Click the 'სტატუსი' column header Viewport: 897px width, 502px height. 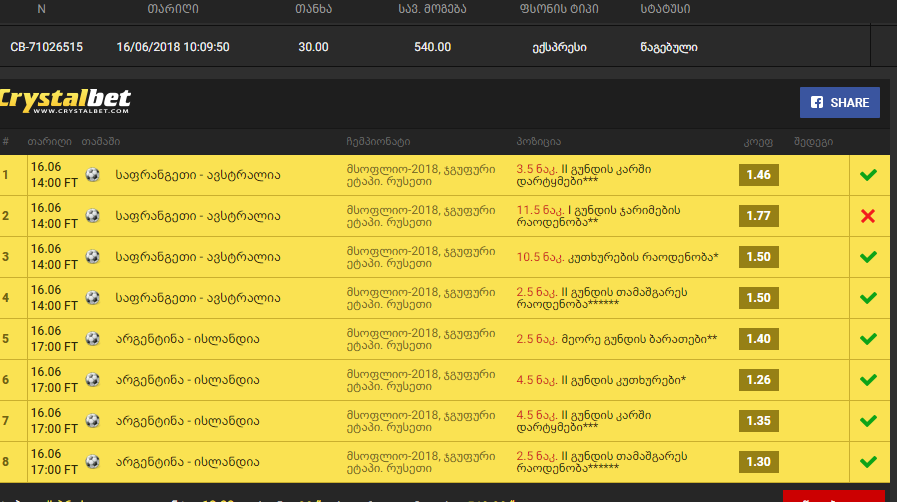tap(665, 9)
